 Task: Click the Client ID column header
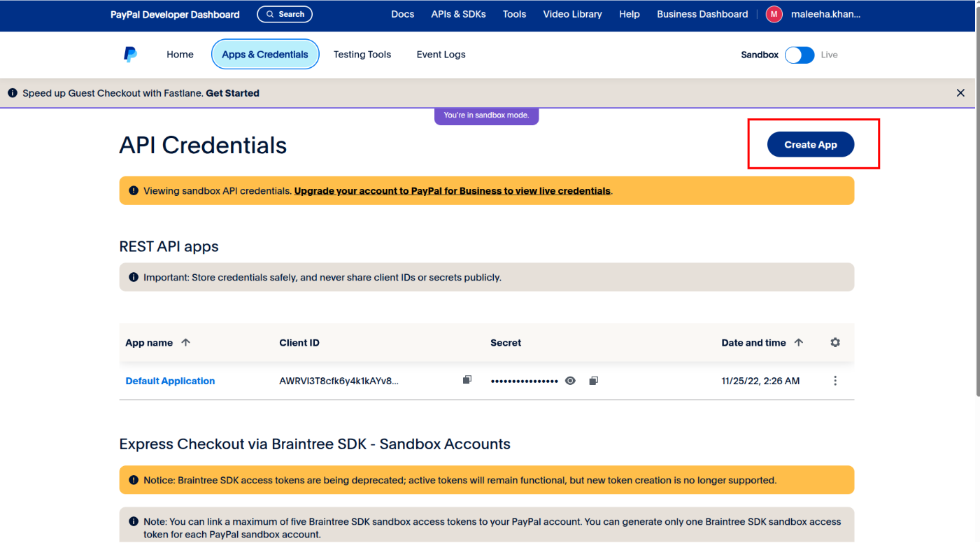click(299, 343)
